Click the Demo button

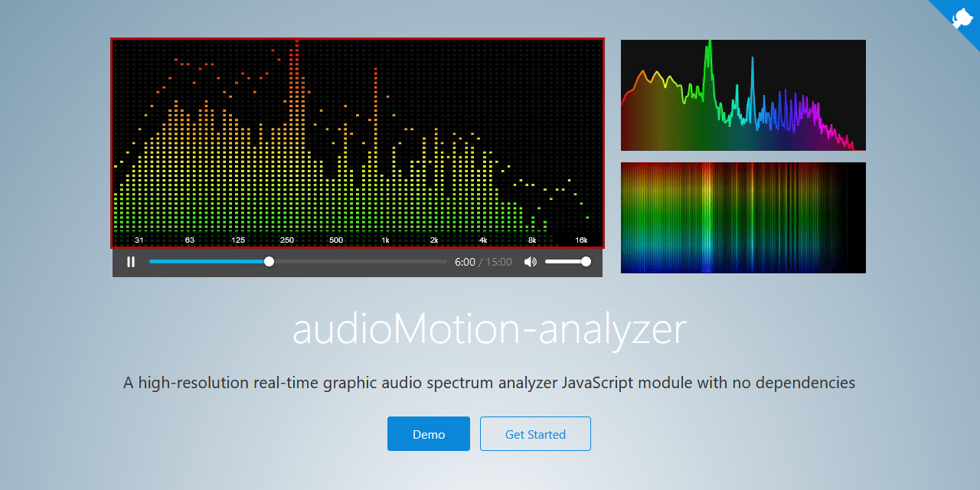point(429,434)
